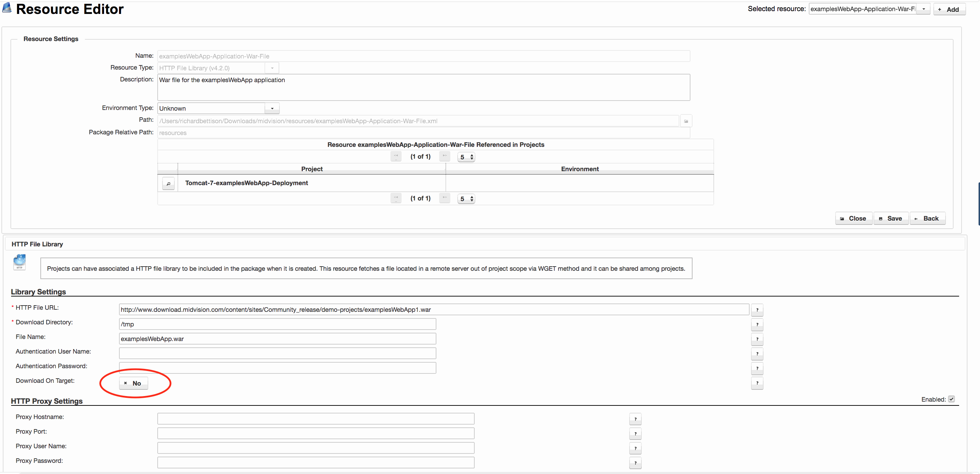Viewport: 980px width, 474px height.
Task: Open help for Authentication Password
Action: click(757, 368)
